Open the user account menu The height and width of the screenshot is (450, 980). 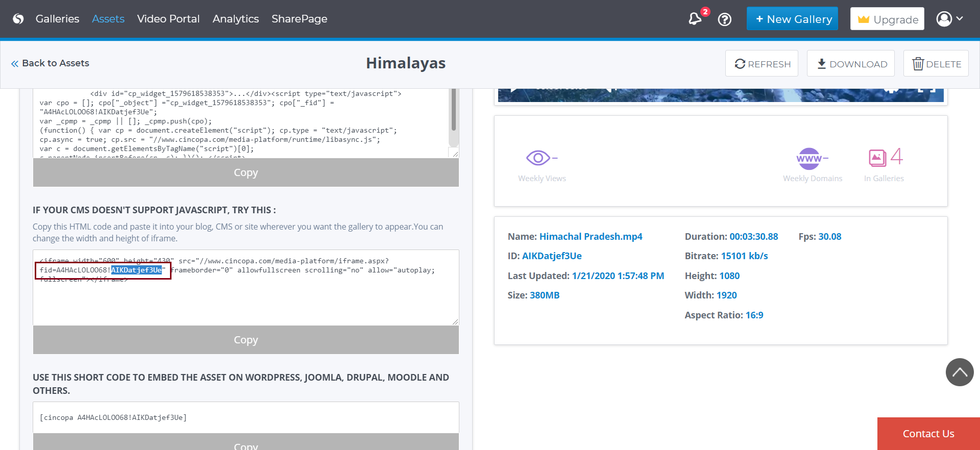(949, 19)
